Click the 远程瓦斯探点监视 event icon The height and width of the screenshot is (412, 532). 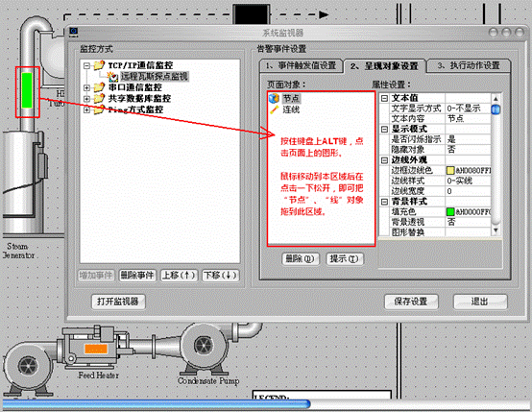113,76
